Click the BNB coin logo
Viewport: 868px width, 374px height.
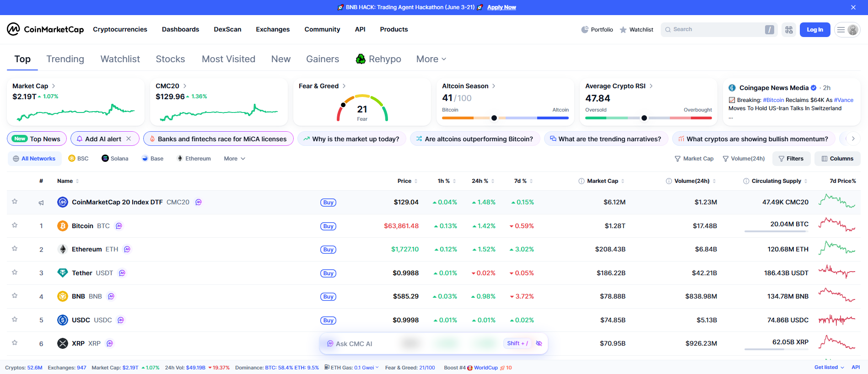(63, 296)
